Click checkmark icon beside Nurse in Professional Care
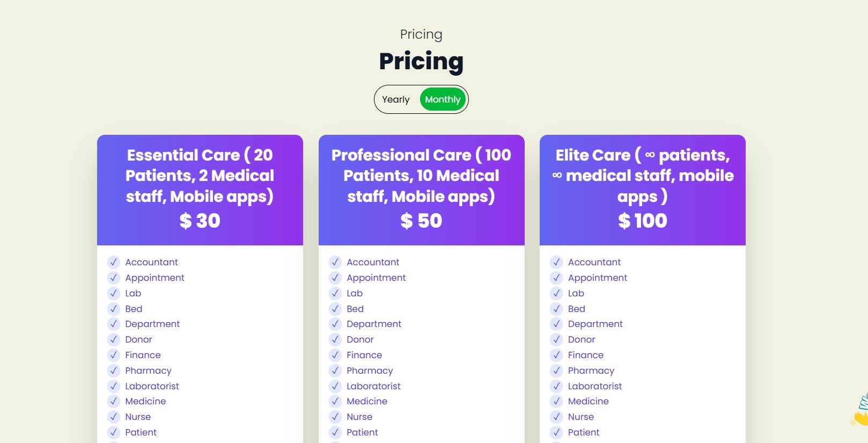 335,417
